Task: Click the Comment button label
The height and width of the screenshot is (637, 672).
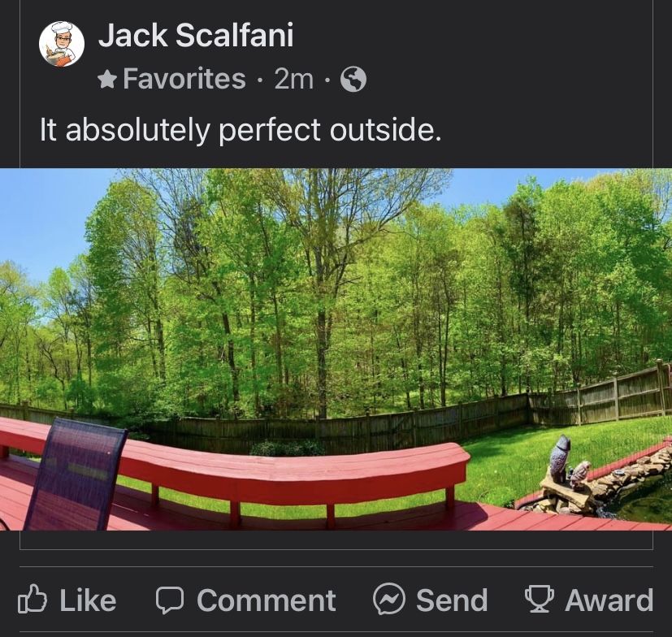Action: point(267,600)
